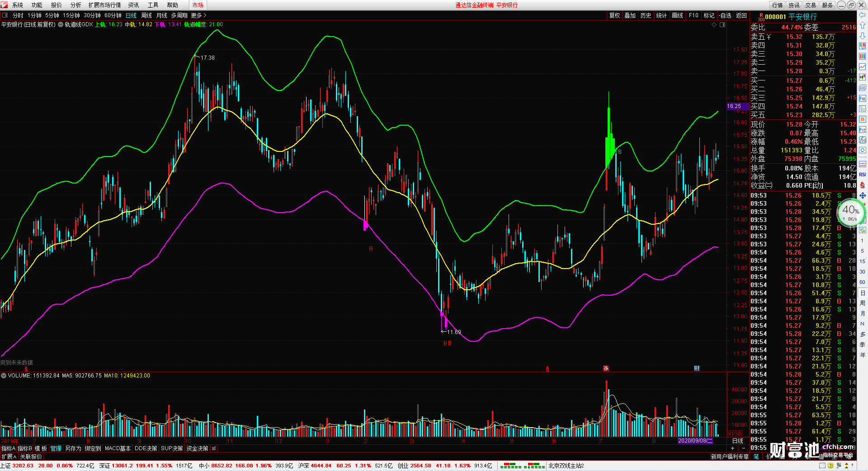Screen dimensions: 868x471
Task: Click the 2020/09/08 date marker on timeline
Action: [x=695, y=441]
